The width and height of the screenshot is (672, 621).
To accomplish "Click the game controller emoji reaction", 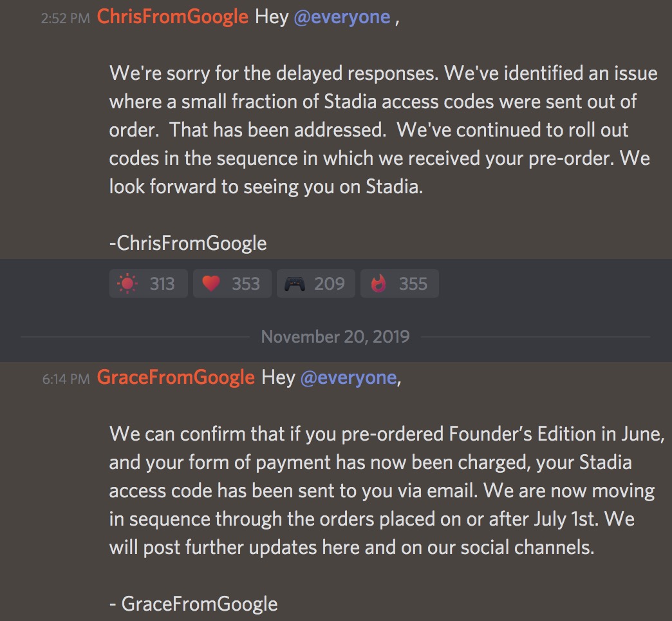I will (295, 283).
